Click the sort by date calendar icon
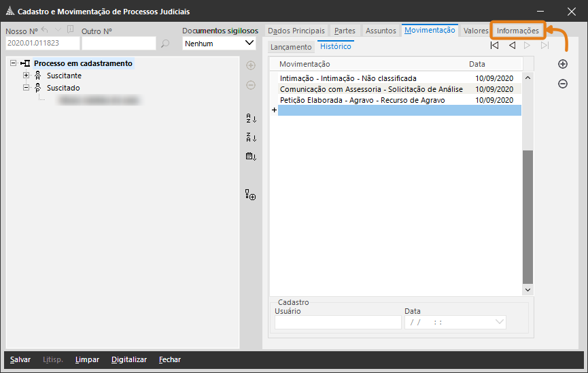The image size is (588, 373). tap(251, 157)
